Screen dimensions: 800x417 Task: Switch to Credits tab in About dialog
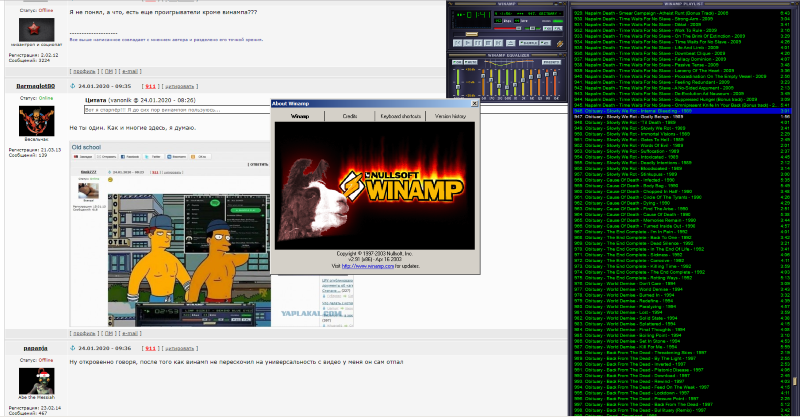(x=349, y=116)
